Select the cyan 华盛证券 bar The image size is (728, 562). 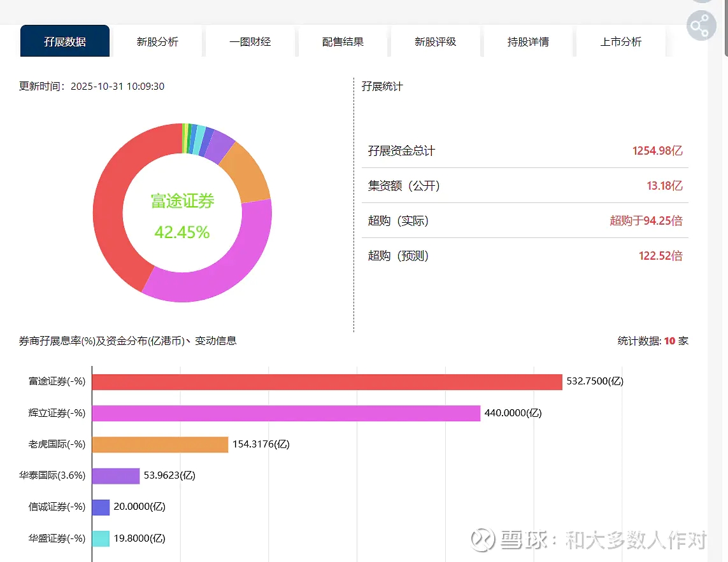point(101,538)
